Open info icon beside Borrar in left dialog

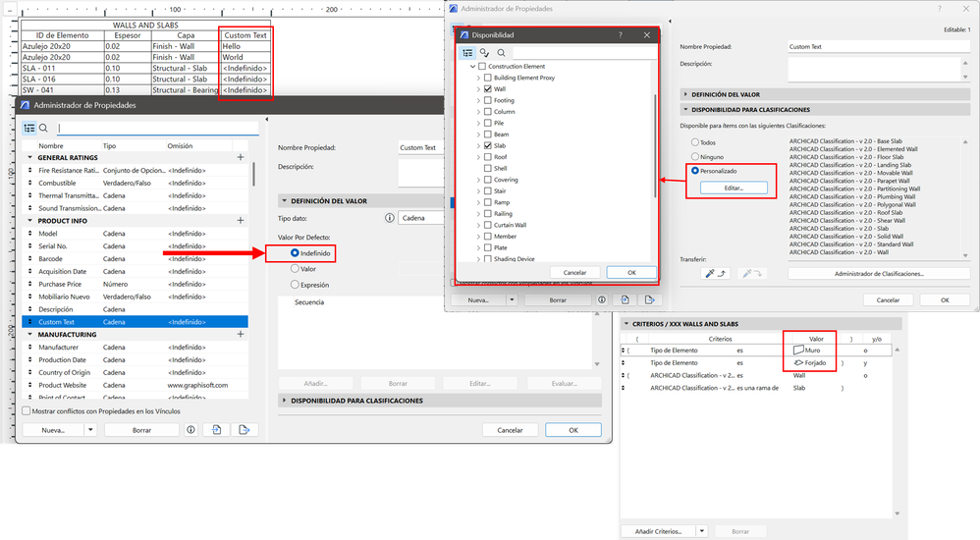point(191,430)
